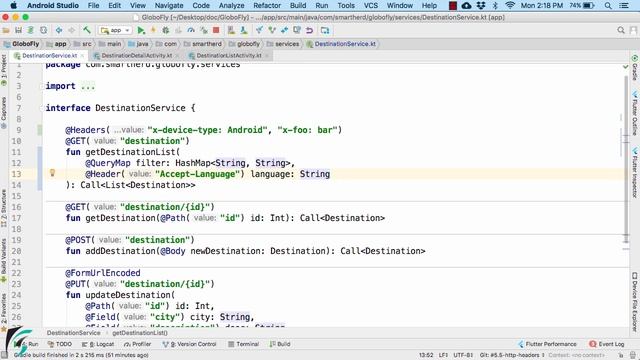Open the Build Variants side panel
Screen dimensions: 640x360
pos(4,260)
